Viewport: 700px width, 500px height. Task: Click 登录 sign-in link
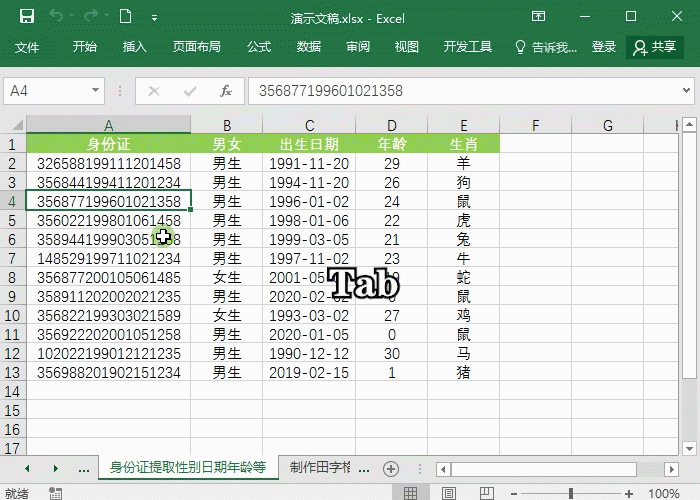pos(604,47)
